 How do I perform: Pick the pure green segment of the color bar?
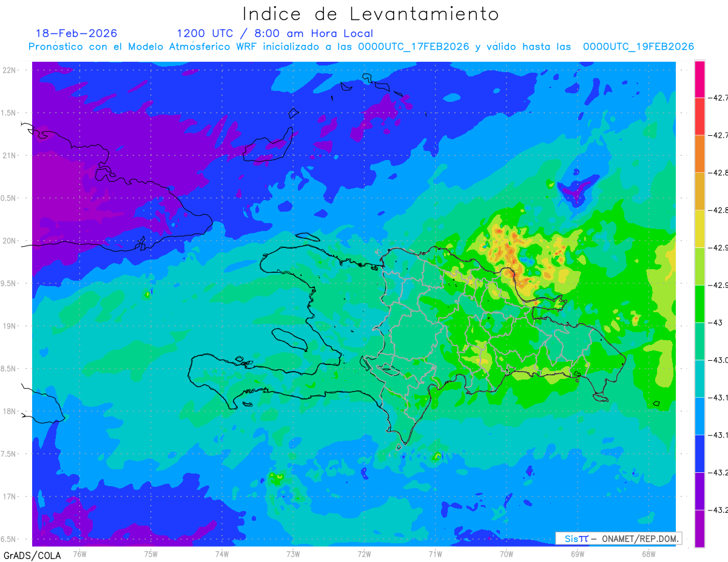coord(699,304)
